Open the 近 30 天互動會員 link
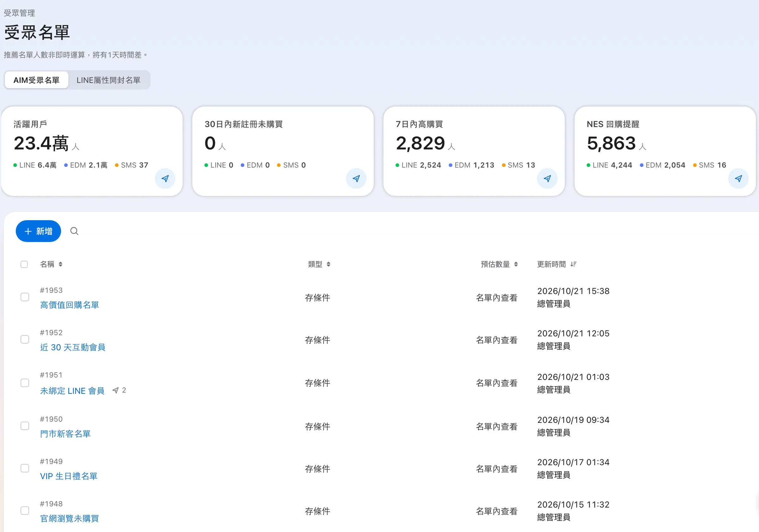Viewport: 759px width, 532px height. point(73,347)
